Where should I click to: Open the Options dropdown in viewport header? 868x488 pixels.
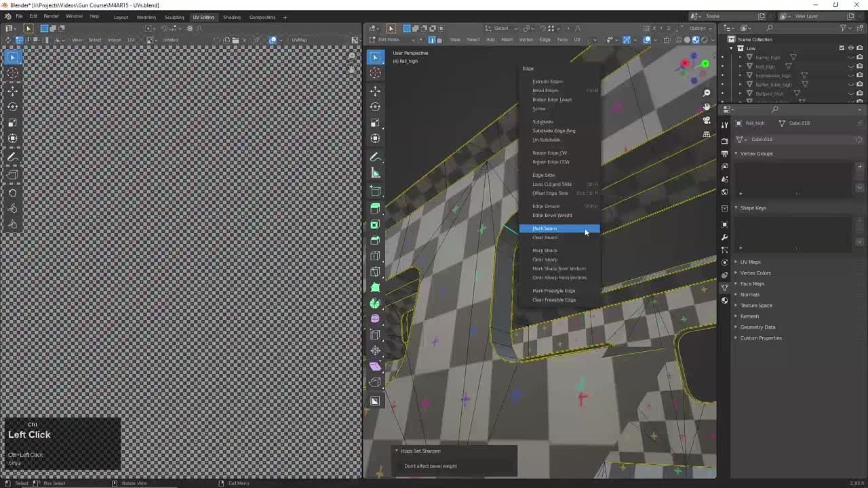pyautogui.click(x=699, y=28)
